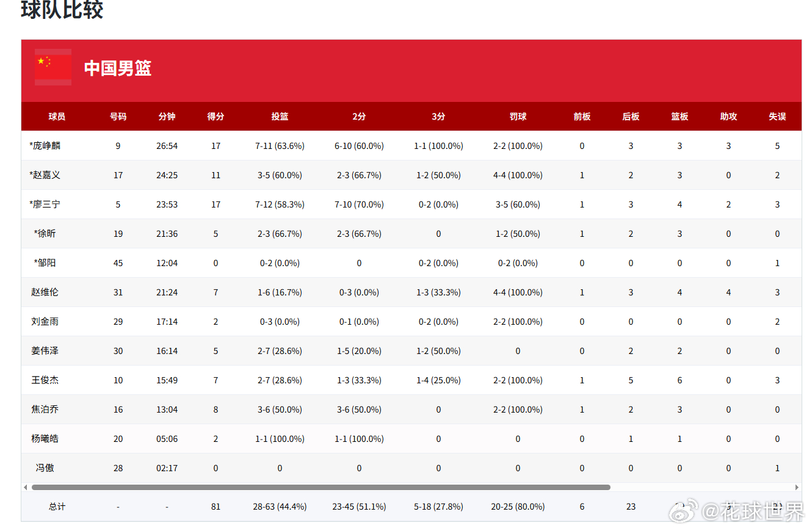
Task: Click the 前板 column header
Action: pyautogui.click(x=582, y=117)
